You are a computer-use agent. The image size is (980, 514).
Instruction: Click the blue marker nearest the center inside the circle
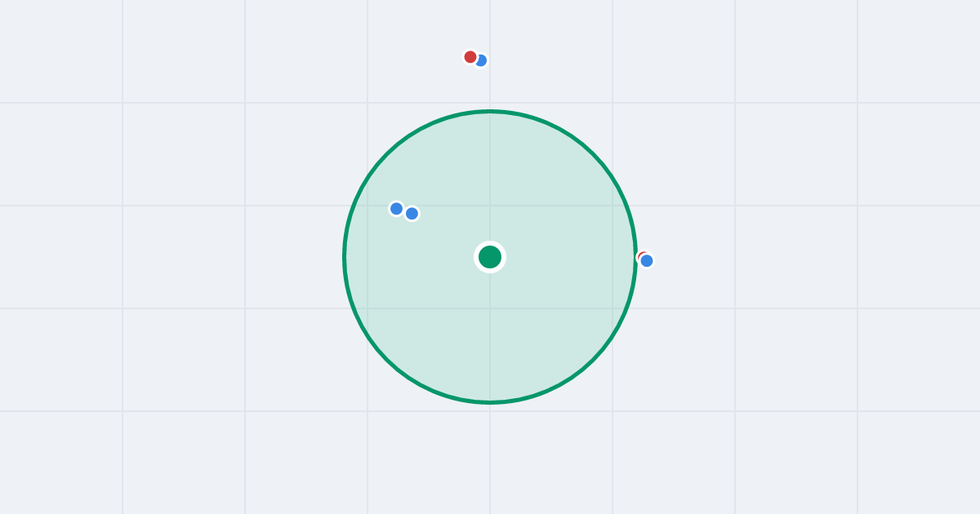(412, 214)
